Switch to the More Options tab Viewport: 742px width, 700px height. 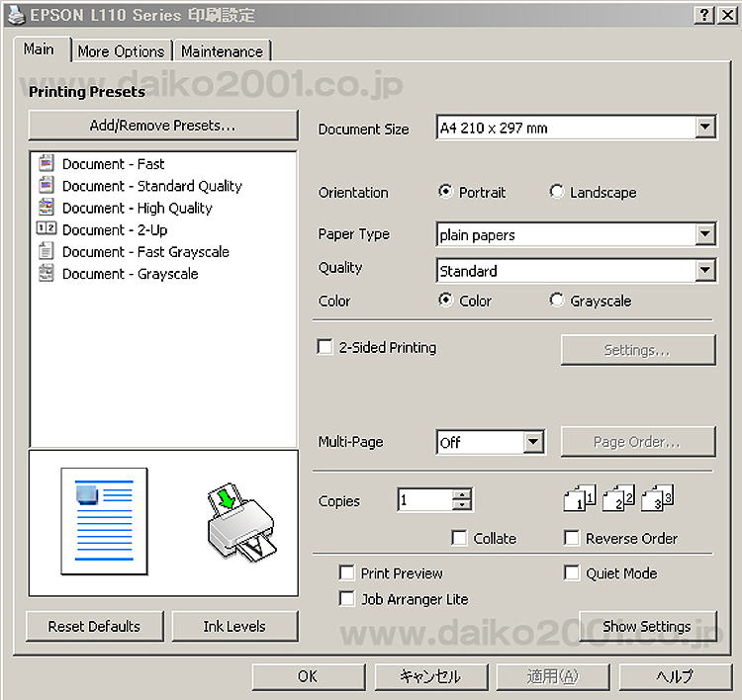[x=121, y=51]
